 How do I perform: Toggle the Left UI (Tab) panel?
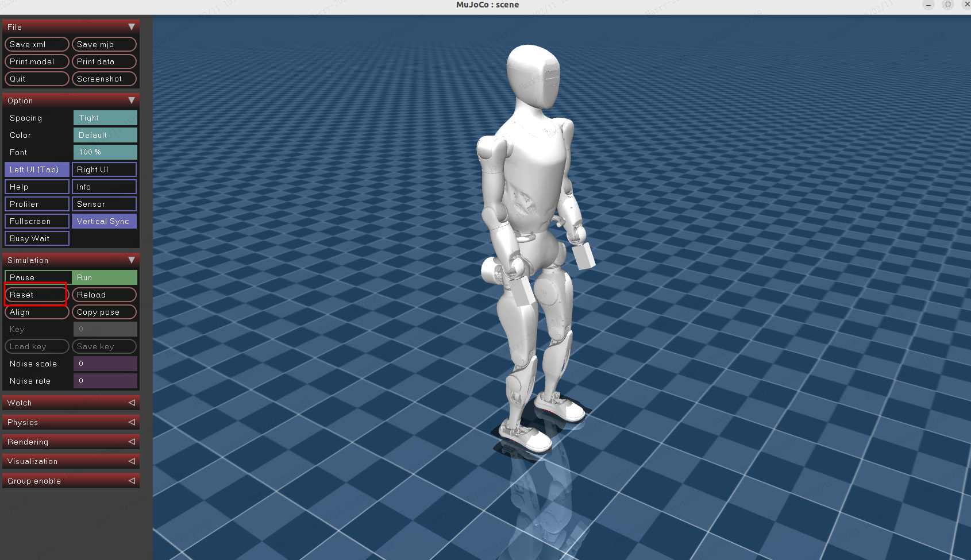click(37, 169)
